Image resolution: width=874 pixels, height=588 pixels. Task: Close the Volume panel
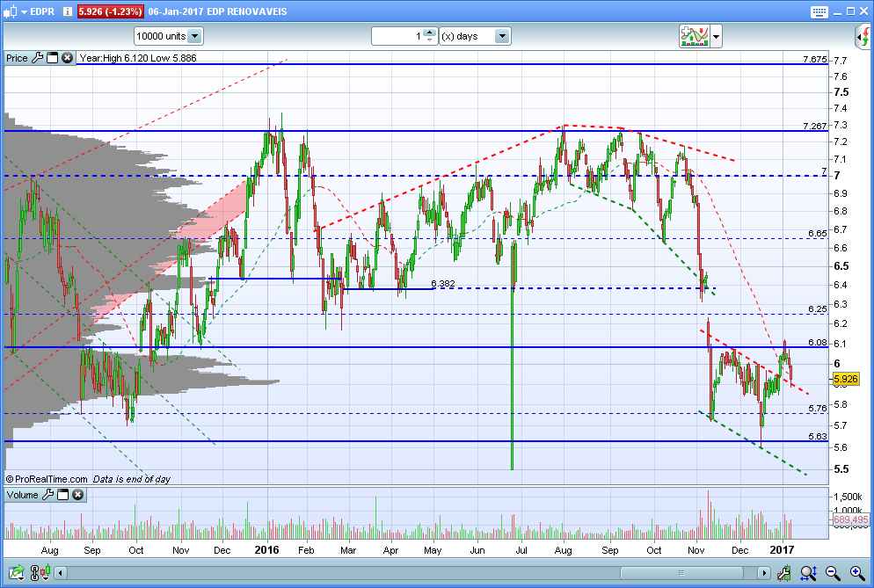tap(78, 495)
